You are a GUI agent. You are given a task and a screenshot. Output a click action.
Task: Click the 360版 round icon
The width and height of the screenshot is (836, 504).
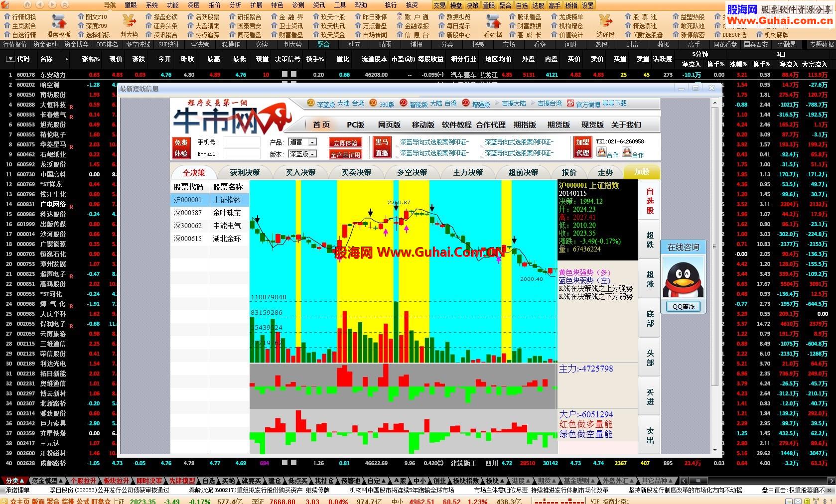(x=373, y=104)
